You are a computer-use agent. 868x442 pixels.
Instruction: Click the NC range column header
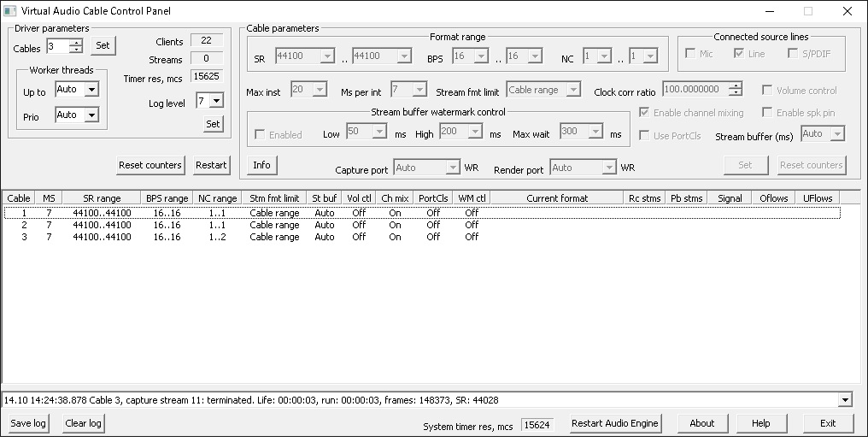[218, 198]
